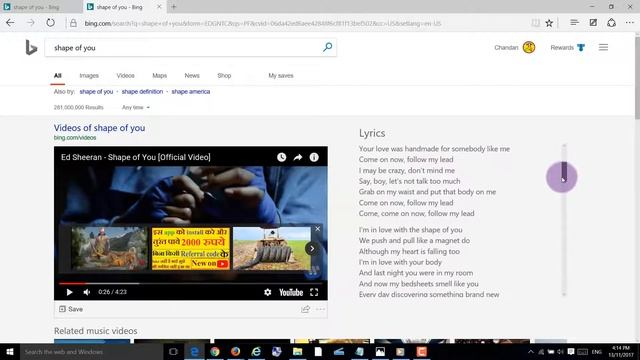Click the Bing logo icon
The height and width of the screenshot is (360, 640).
pyautogui.click(x=31, y=48)
